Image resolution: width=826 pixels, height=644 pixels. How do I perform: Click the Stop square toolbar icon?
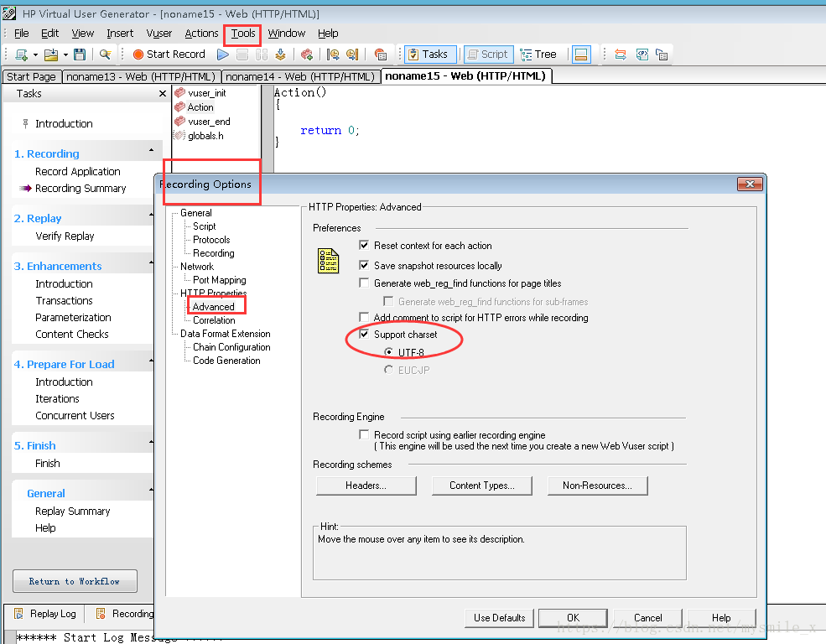point(242,55)
